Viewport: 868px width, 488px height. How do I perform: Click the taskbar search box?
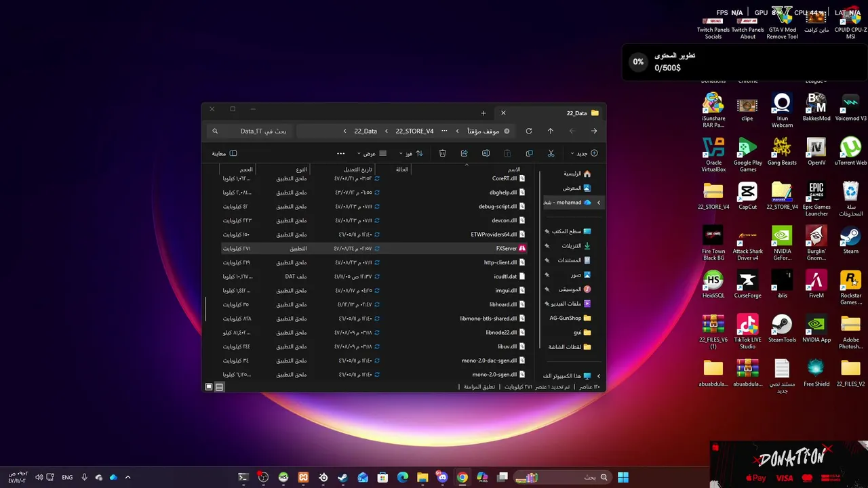click(x=562, y=477)
